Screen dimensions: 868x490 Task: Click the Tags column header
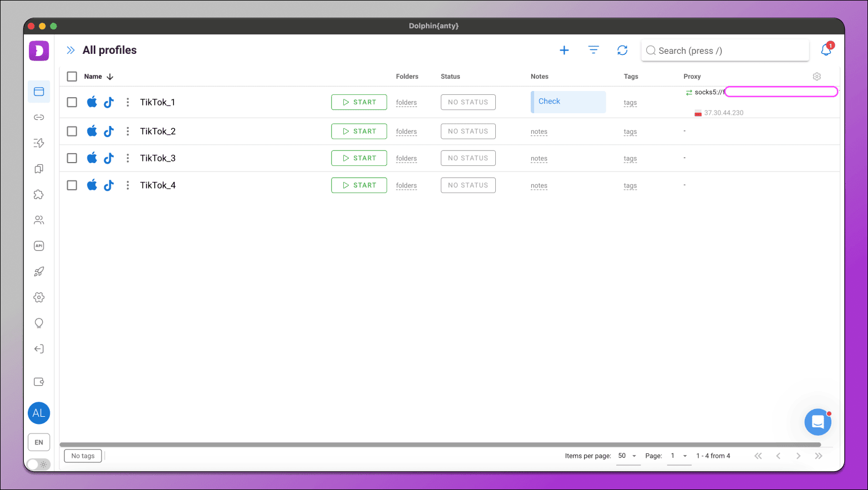(x=631, y=77)
